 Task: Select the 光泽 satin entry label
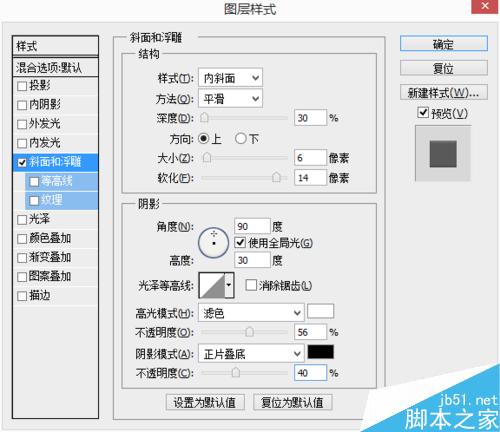click(39, 219)
